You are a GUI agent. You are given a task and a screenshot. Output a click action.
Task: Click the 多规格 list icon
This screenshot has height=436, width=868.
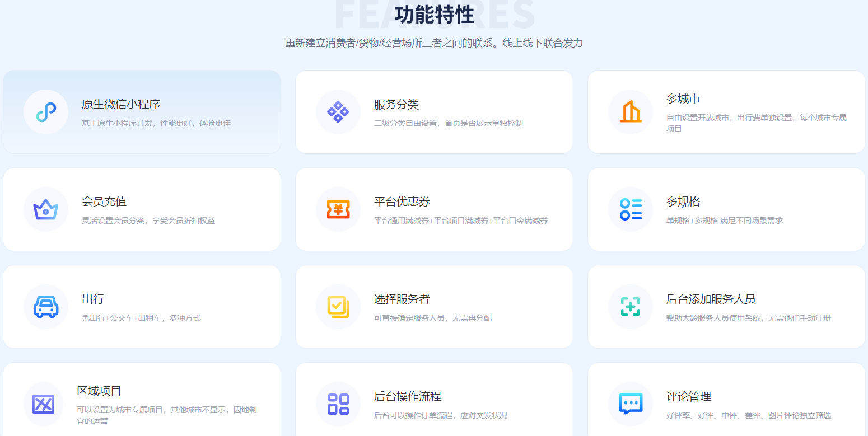(x=631, y=209)
